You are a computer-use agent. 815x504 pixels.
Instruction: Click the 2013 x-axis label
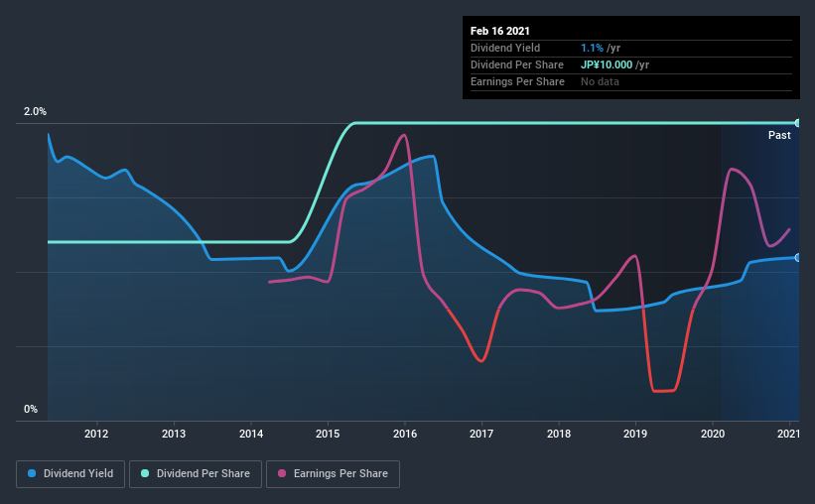coord(174,434)
